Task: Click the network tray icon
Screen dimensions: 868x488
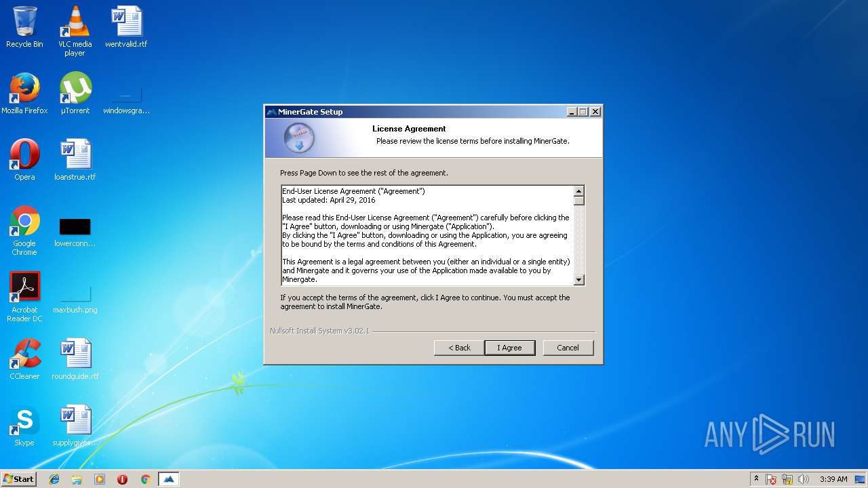Action: 787,479
